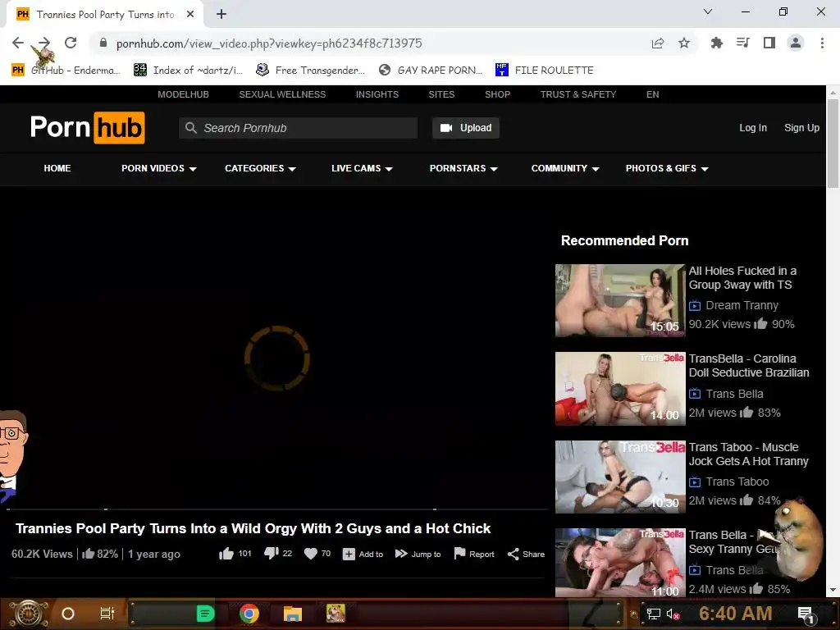Open the green app icon in taskbar
Image resolution: width=840 pixels, height=630 pixels.
click(x=205, y=614)
